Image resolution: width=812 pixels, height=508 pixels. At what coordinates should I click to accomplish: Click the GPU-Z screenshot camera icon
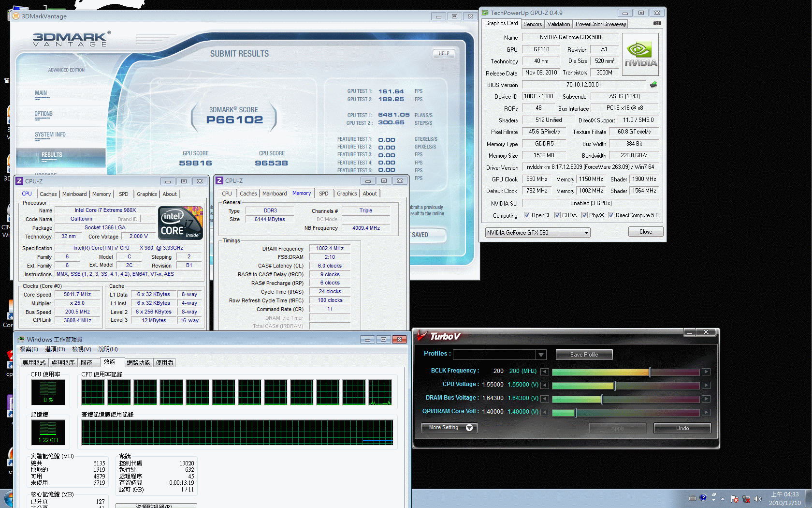tap(657, 23)
